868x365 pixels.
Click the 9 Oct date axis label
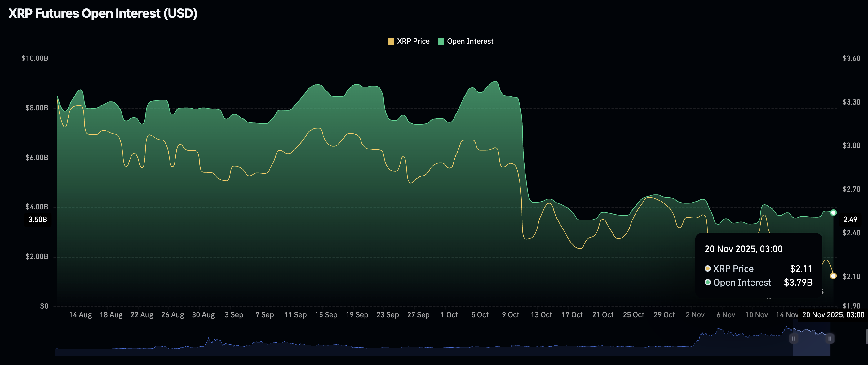(511, 315)
